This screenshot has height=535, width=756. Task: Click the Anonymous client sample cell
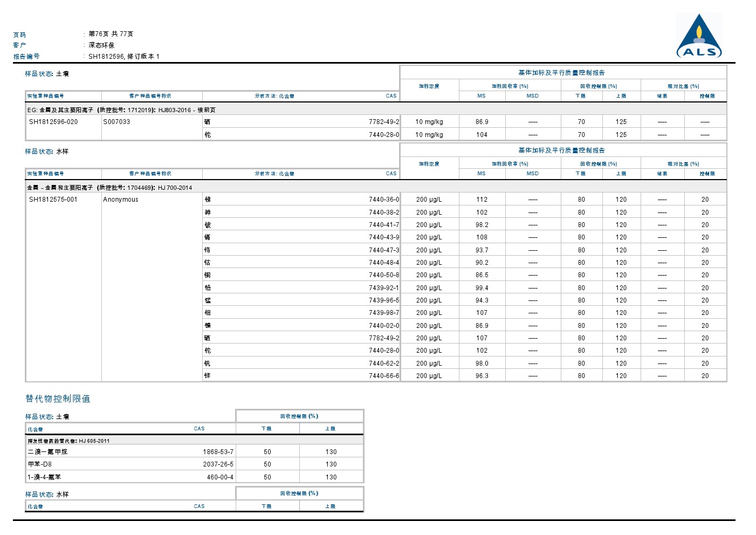point(121,200)
